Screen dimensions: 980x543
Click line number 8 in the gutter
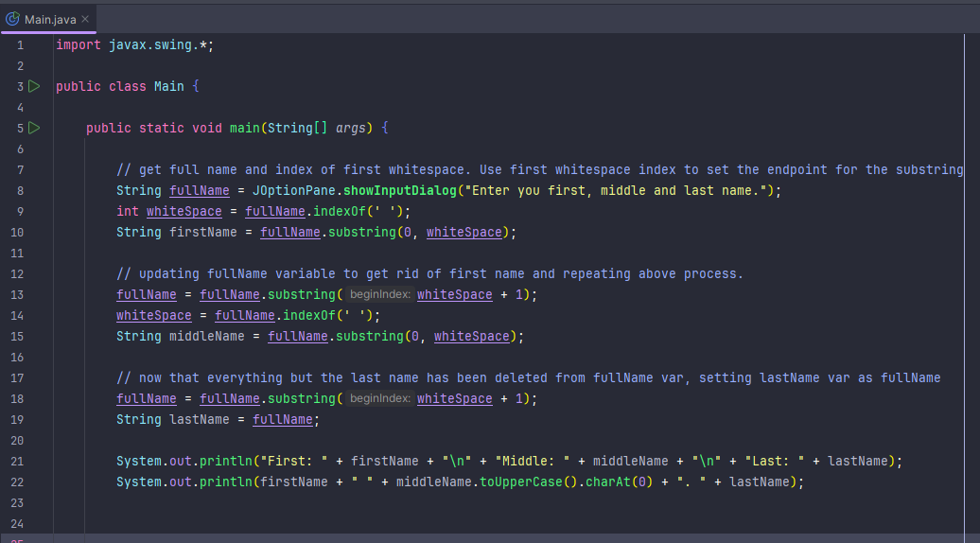[x=20, y=190]
